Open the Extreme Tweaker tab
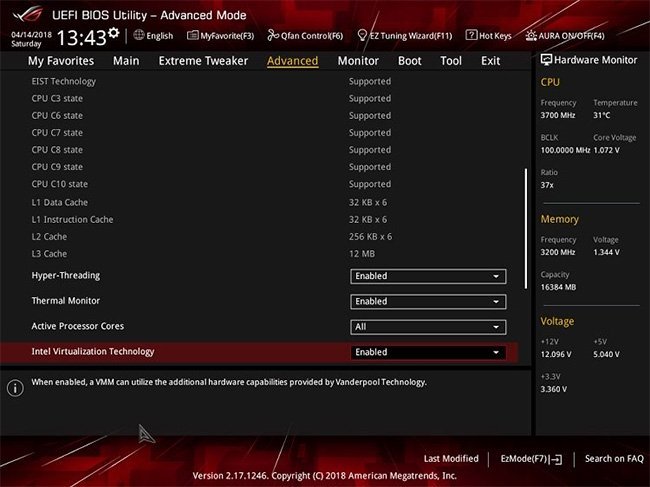This screenshot has height=487, width=650. coord(203,61)
